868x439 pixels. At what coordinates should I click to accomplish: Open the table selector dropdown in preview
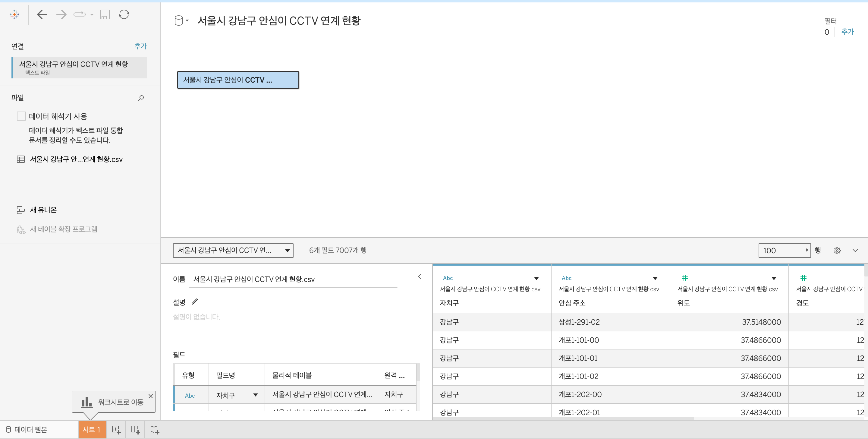pyautogui.click(x=233, y=251)
